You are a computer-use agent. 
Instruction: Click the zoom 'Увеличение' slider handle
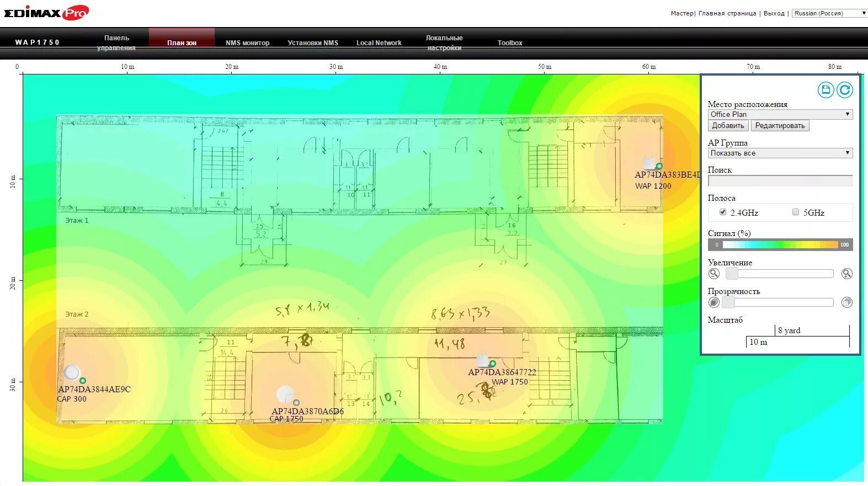[732, 274]
